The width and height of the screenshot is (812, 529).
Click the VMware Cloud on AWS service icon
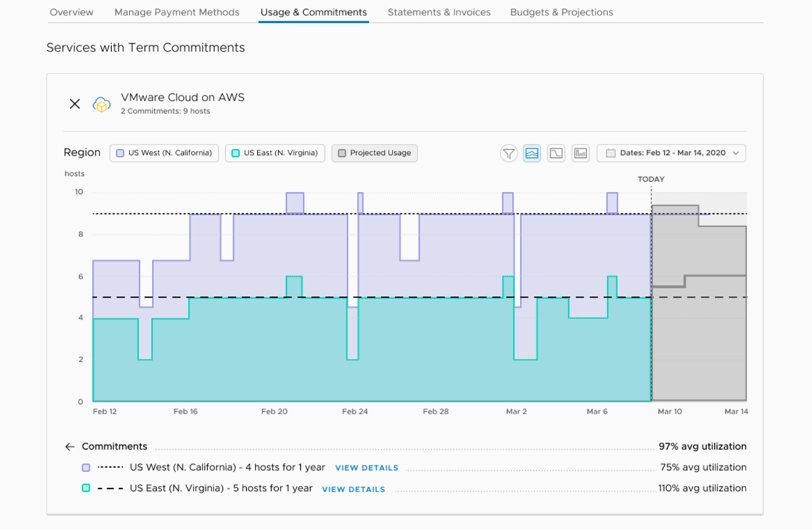click(x=102, y=104)
